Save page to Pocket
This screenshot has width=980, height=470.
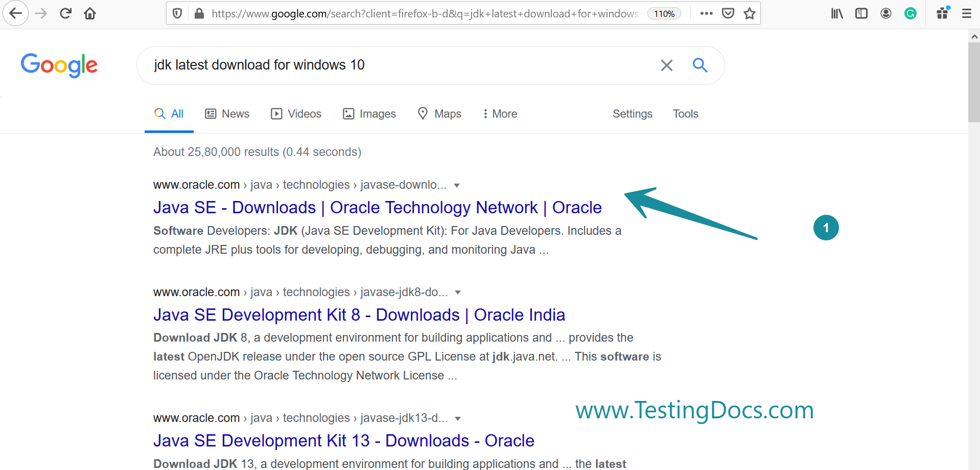point(728,13)
